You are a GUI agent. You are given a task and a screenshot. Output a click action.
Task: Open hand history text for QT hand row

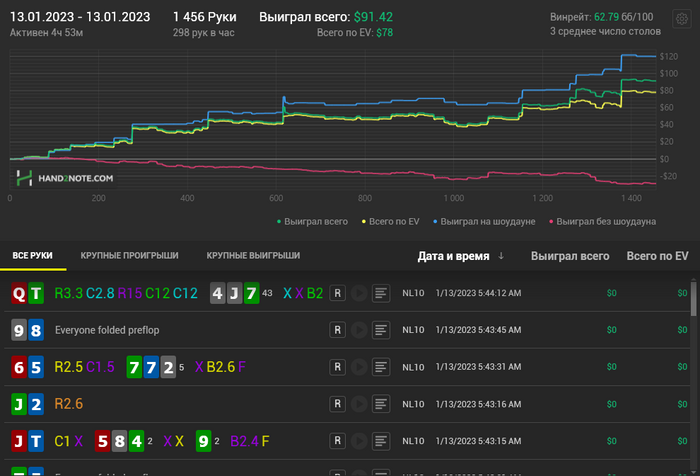click(x=381, y=293)
